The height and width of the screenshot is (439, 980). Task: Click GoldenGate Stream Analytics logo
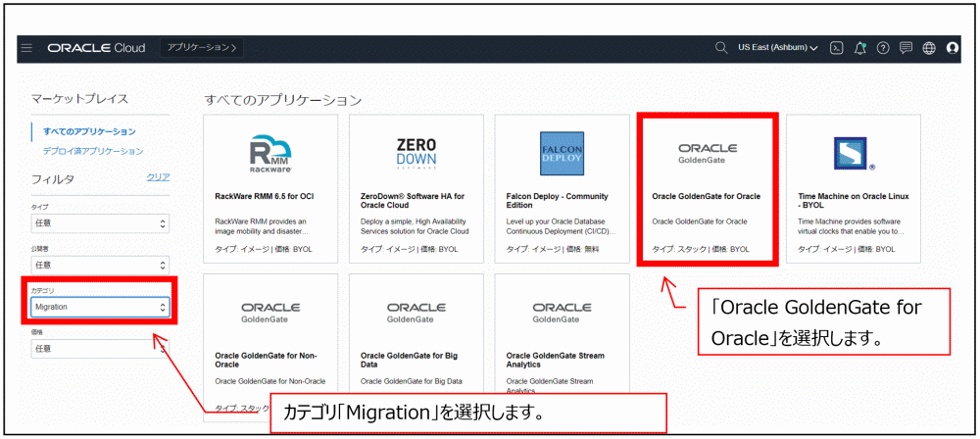tap(562, 313)
